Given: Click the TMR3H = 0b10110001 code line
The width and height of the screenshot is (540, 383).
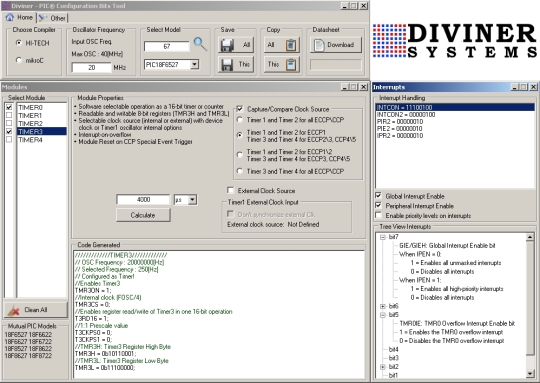Looking at the screenshot, I should coord(105,354).
